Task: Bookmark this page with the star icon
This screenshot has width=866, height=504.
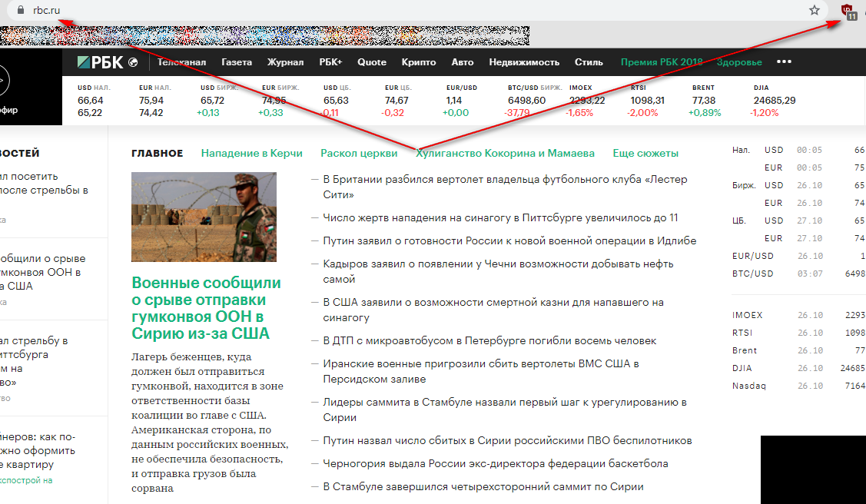Action: [x=815, y=10]
